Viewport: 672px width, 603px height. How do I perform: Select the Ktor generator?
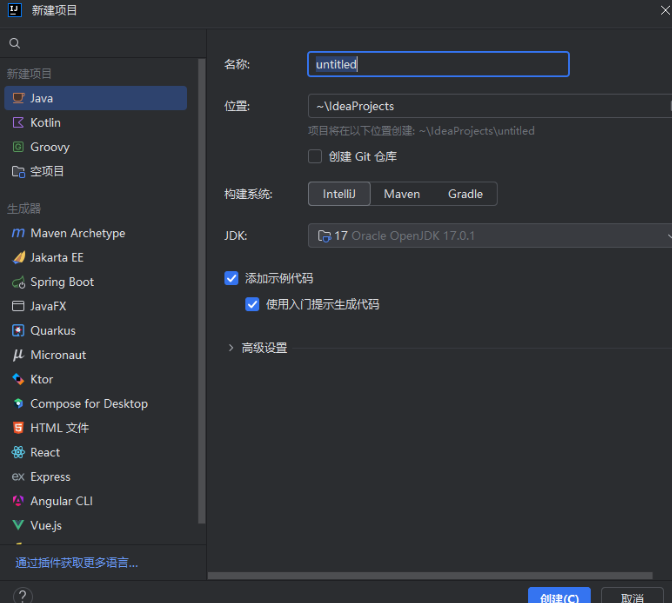[96, 379]
